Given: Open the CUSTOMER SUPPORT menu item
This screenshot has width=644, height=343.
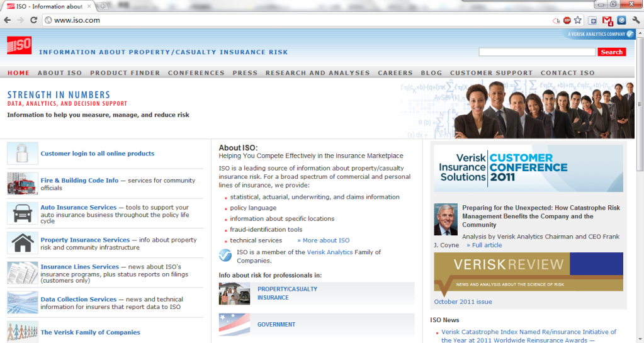Looking at the screenshot, I should (x=491, y=73).
